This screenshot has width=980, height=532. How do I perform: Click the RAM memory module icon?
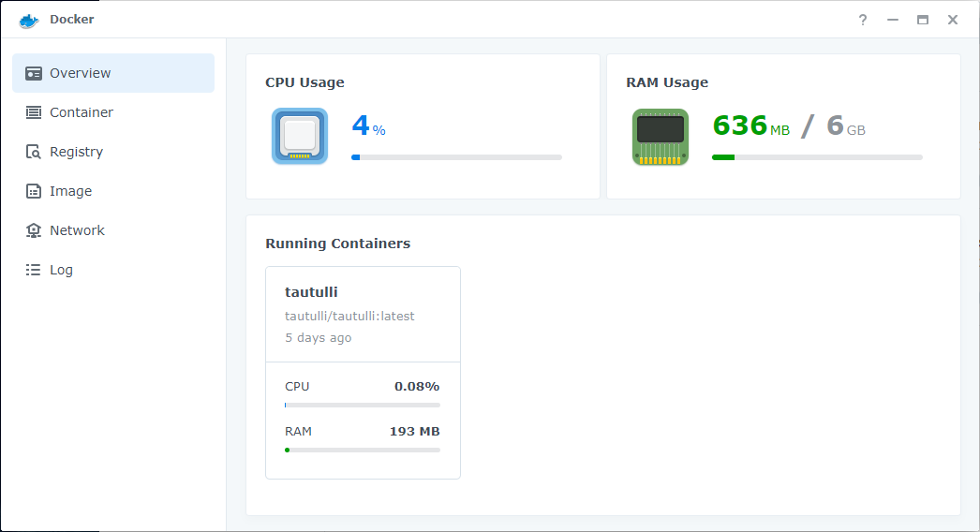tap(661, 137)
